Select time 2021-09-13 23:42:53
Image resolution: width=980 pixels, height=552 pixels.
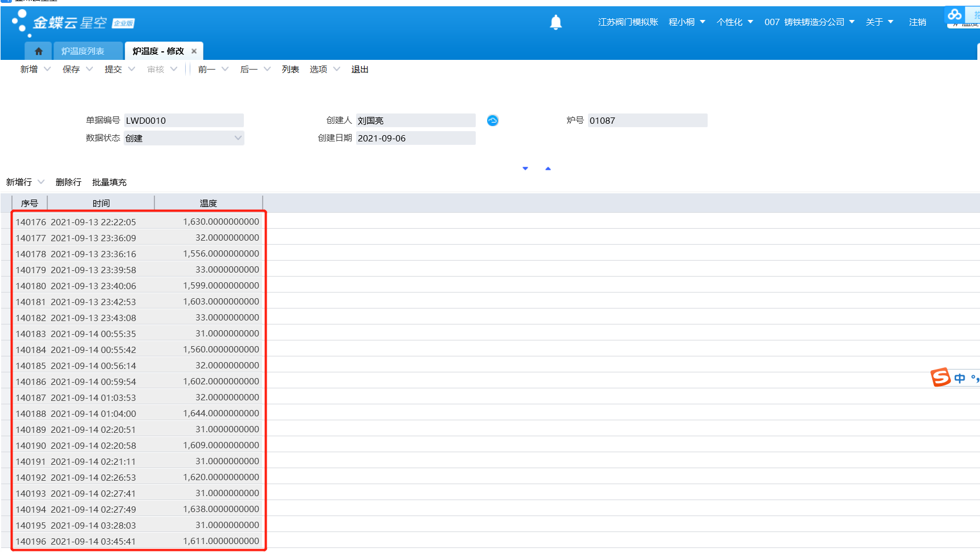(93, 302)
